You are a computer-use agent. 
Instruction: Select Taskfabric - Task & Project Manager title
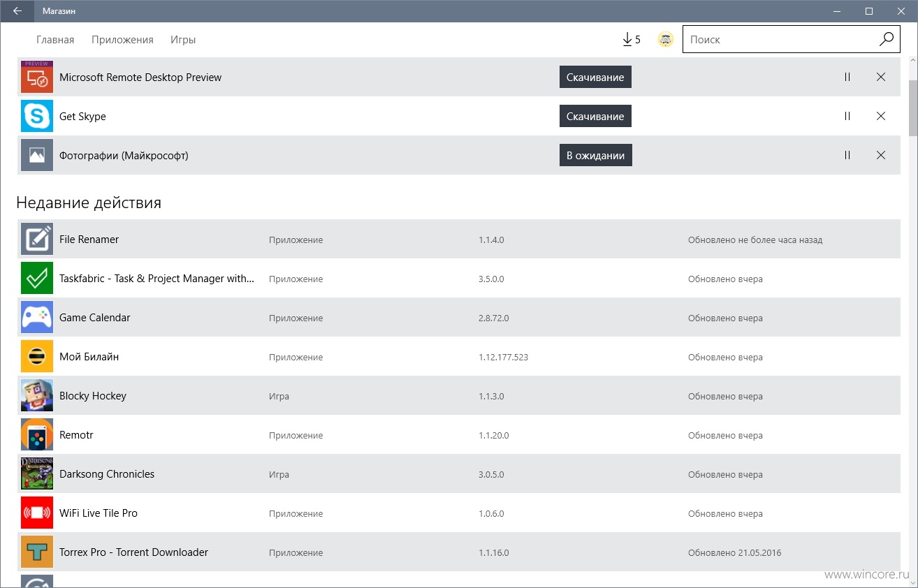(x=157, y=279)
